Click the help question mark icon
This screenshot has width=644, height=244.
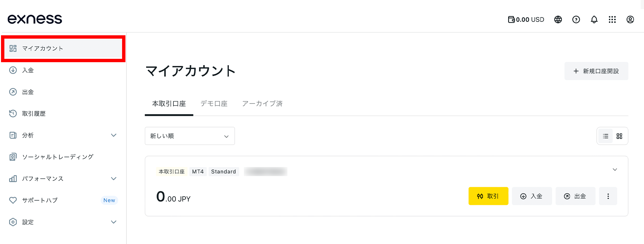(576, 19)
